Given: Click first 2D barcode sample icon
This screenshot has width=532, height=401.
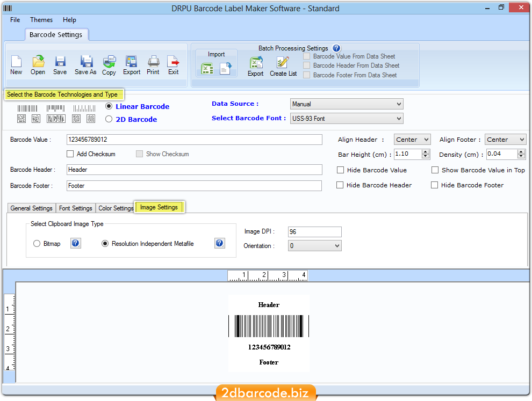Looking at the screenshot, I should (x=21, y=119).
